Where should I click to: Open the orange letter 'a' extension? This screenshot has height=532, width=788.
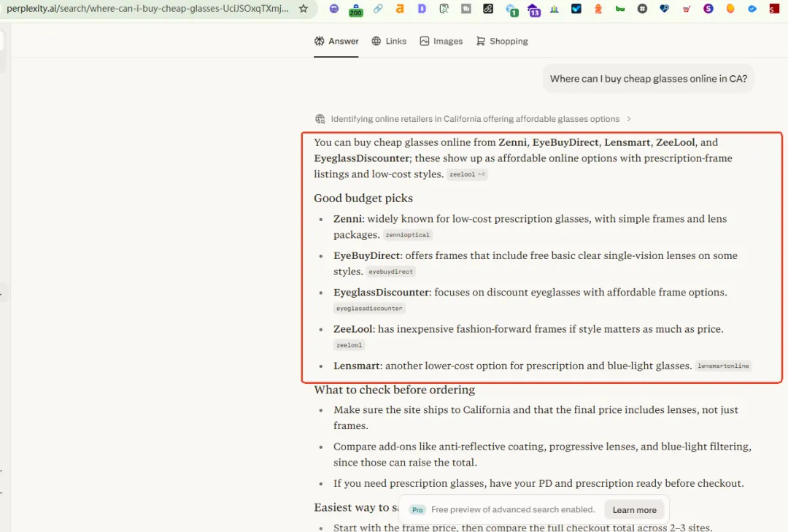(400, 9)
